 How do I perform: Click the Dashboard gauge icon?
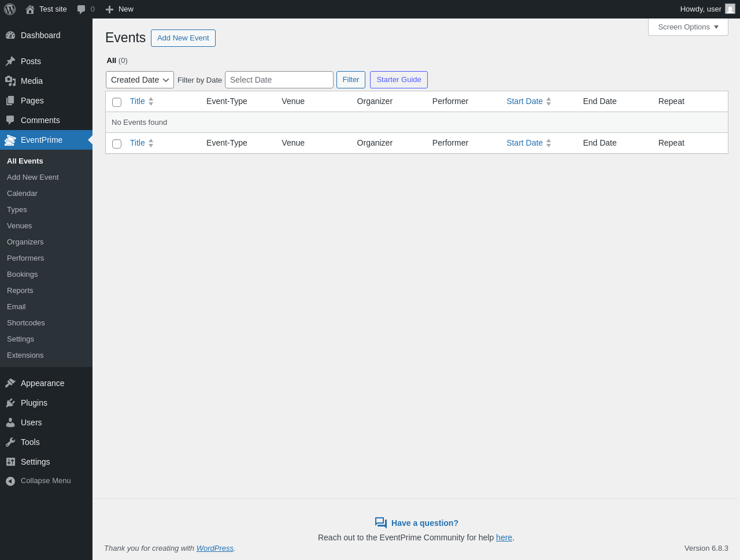point(10,35)
